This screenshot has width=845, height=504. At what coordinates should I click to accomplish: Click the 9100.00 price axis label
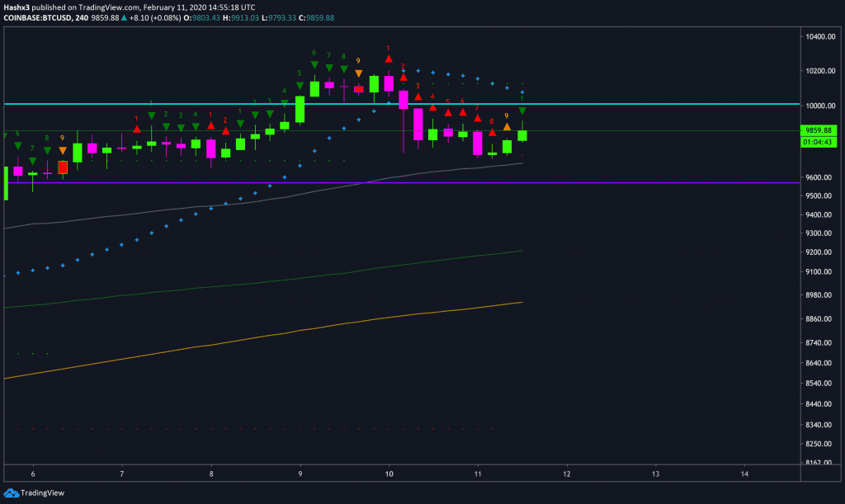coord(819,272)
